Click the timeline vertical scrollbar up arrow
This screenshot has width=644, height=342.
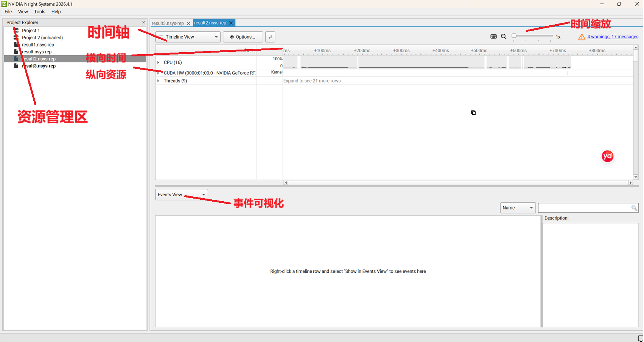tap(636, 48)
